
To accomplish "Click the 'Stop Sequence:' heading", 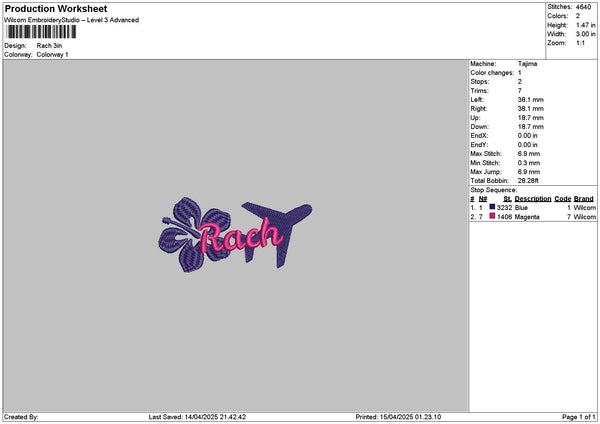I will click(x=494, y=190).
